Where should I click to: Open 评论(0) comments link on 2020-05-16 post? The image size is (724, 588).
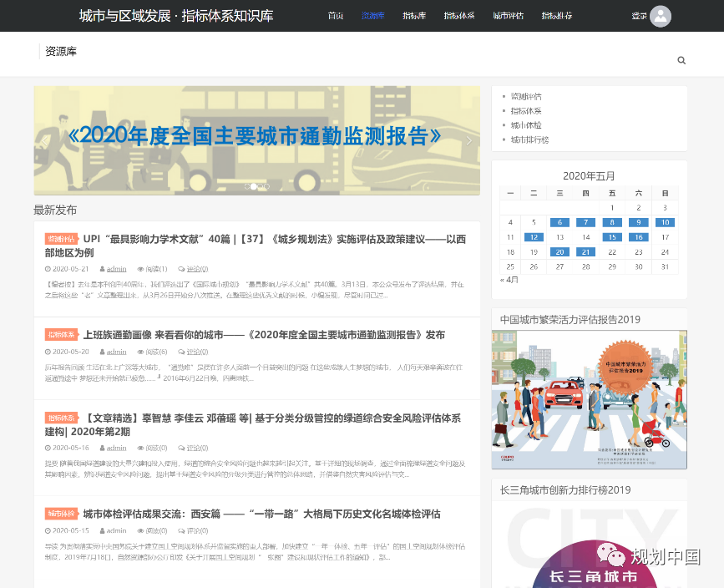[197, 448]
